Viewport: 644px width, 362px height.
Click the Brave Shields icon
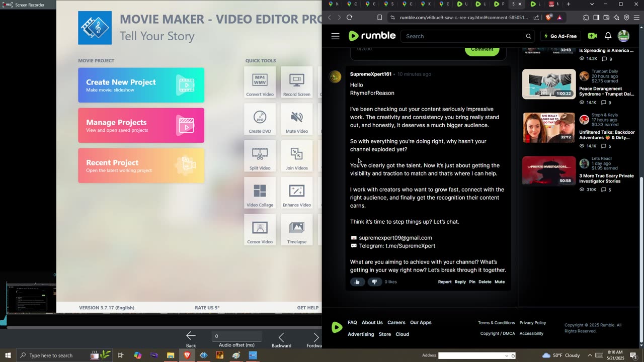[549, 17]
